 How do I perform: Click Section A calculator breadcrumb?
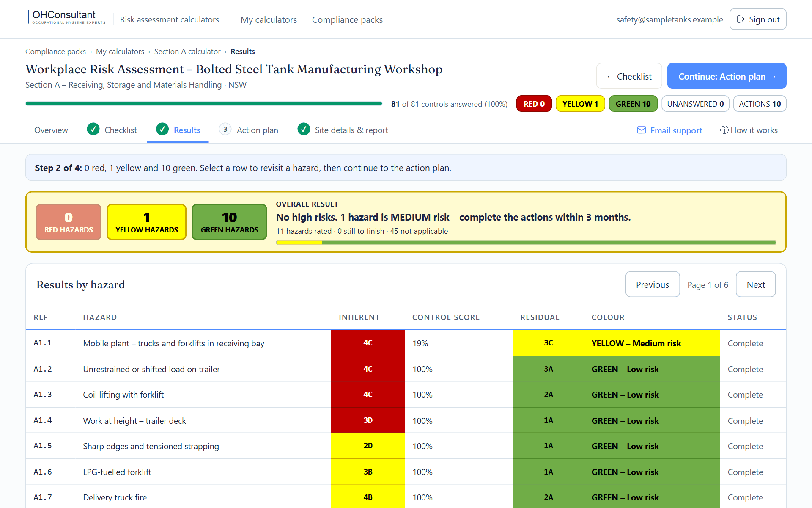(x=187, y=52)
